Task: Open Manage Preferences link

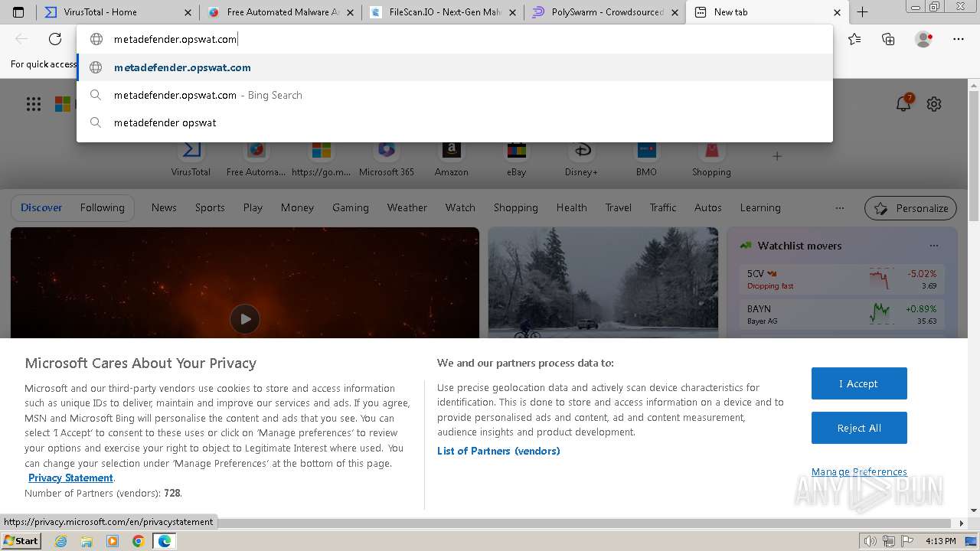Action: 859,471
